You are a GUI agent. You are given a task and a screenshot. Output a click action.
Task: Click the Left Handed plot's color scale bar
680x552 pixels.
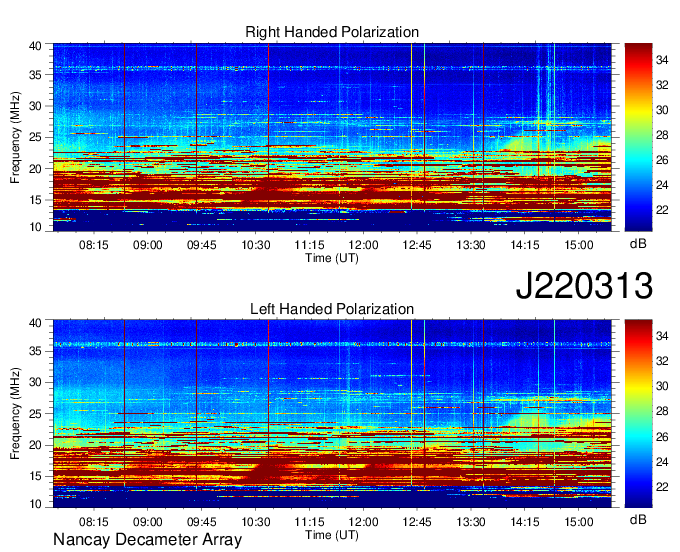click(x=638, y=414)
